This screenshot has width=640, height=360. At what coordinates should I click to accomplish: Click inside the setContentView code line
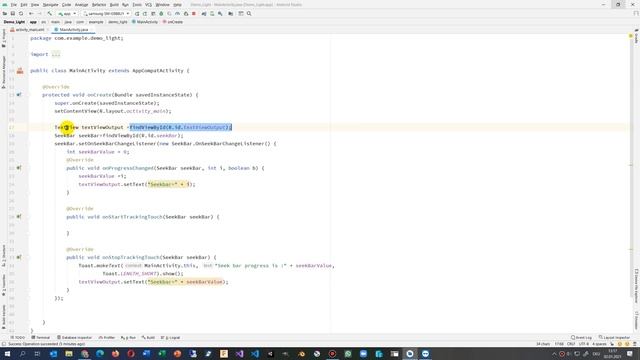[113, 111]
